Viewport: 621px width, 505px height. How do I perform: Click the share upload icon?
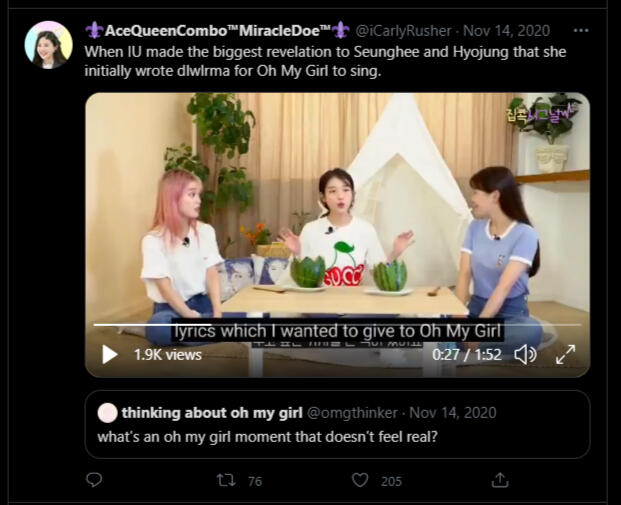coord(500,481)
